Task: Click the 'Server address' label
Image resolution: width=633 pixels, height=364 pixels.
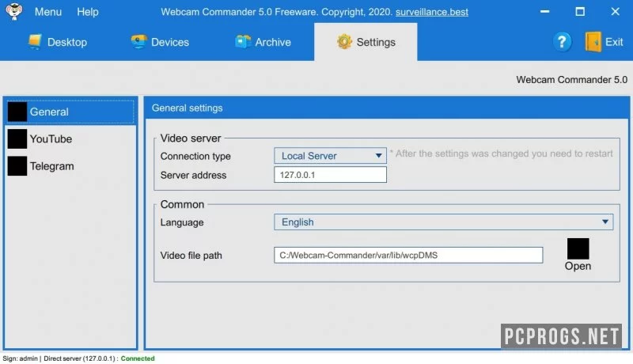Action: [193, 175]
